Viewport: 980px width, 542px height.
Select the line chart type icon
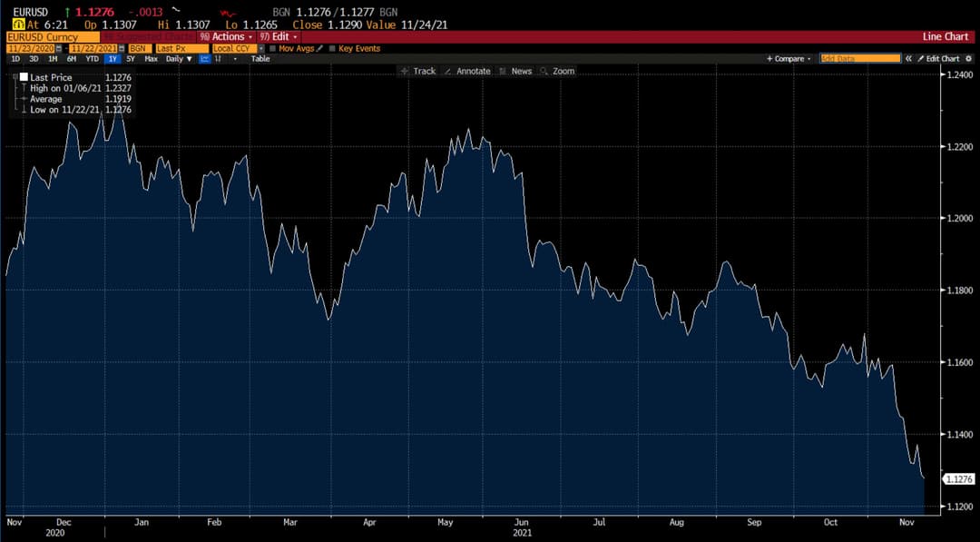click(x=204, y=59)
